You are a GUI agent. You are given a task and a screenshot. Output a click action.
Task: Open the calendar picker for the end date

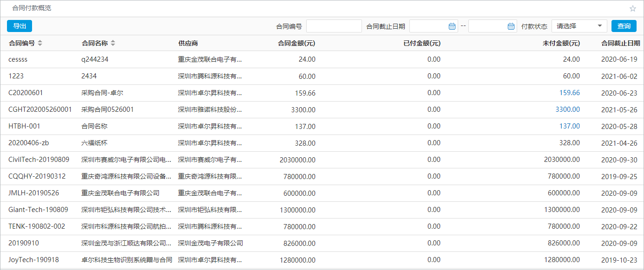512,26
